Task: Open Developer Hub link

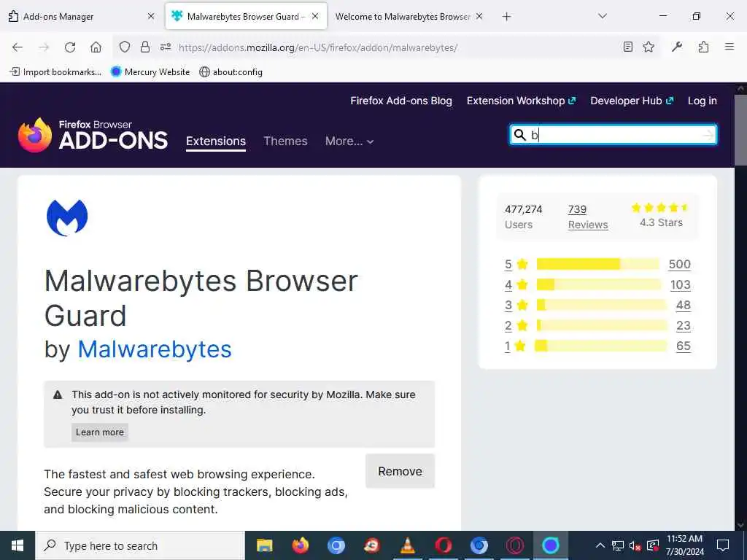Action: pos(632,101)
